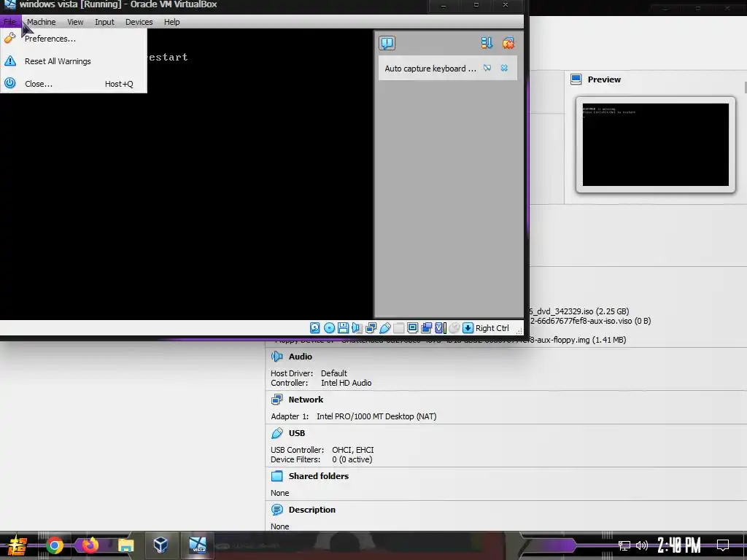Click the sort notifications order icon
The height and width of the screenshot is (560, 747).
pos(486,43)
